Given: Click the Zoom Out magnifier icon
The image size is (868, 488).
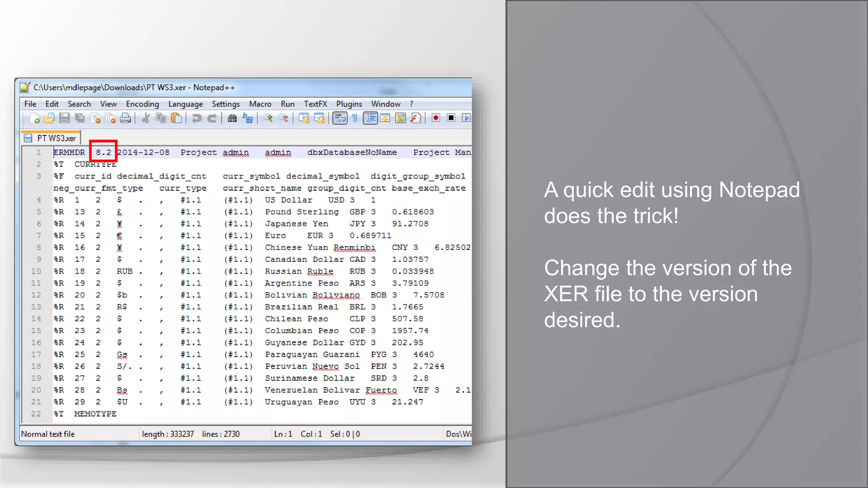Looking at the screenshot, I should click(283, 118).
